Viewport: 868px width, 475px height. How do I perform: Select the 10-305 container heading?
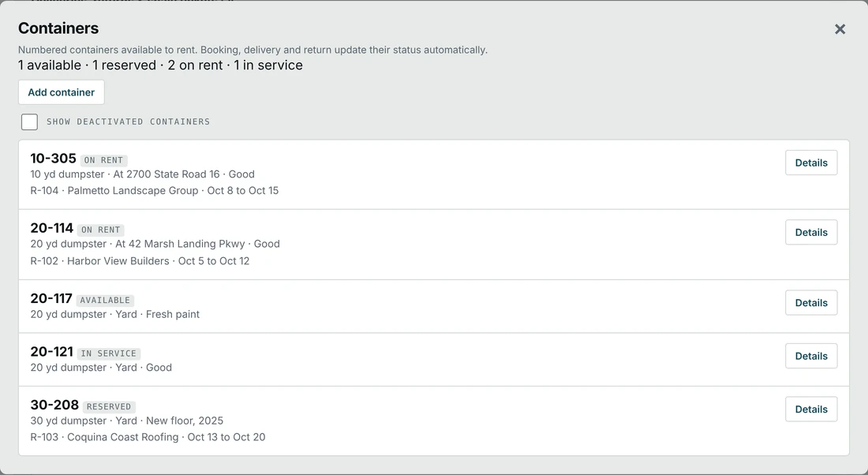pos(53,159)
